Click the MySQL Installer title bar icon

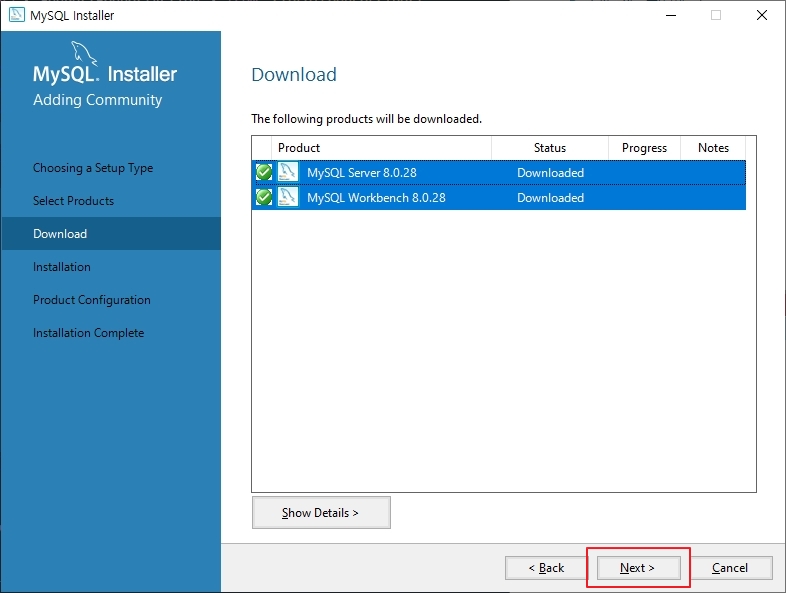17,15
